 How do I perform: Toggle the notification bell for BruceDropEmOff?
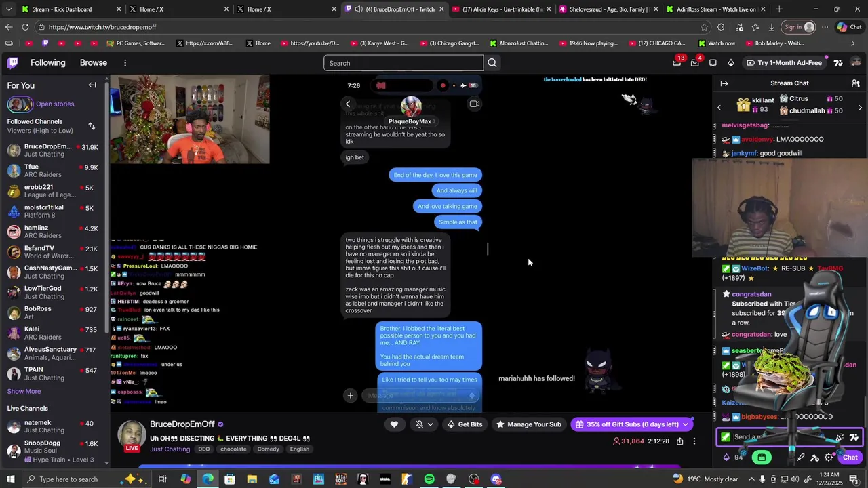[x=419, y=424]
